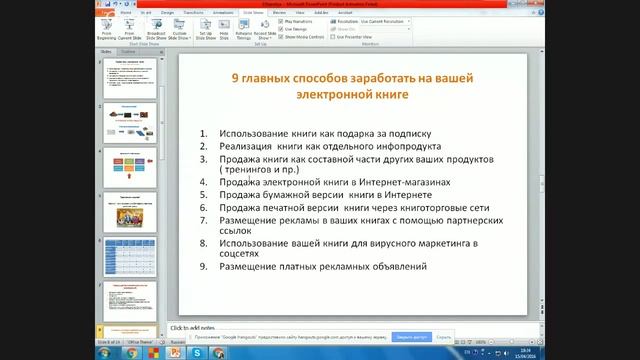Image resolution: width=640 pixels, height=360 pixels.
Task: Click item 'Продажа бумажной версии книги в Интернете'
Action: point(326,195)
